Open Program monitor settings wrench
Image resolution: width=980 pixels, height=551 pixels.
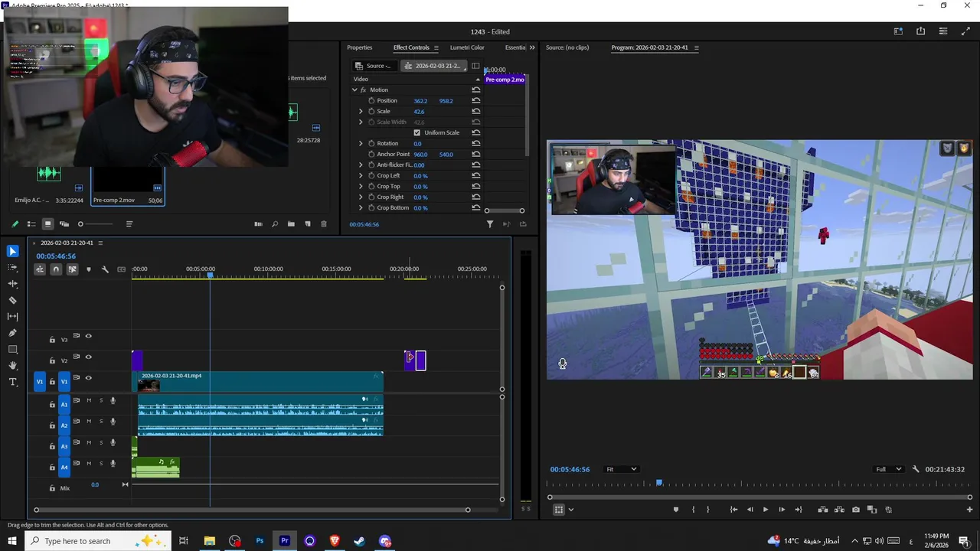tap(916, 469)
